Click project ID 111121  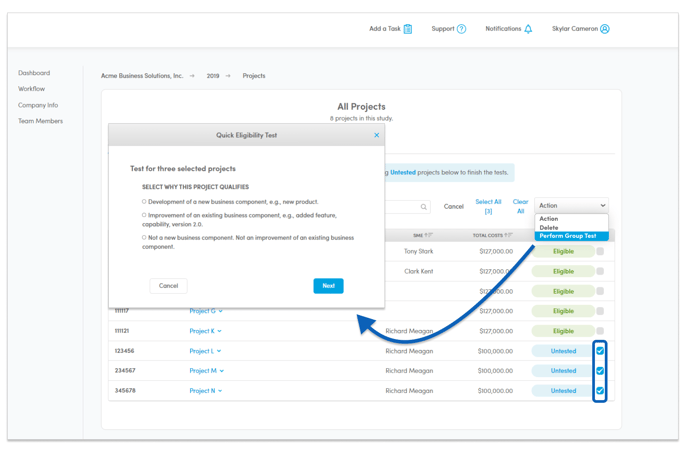(x=122, y=331)
